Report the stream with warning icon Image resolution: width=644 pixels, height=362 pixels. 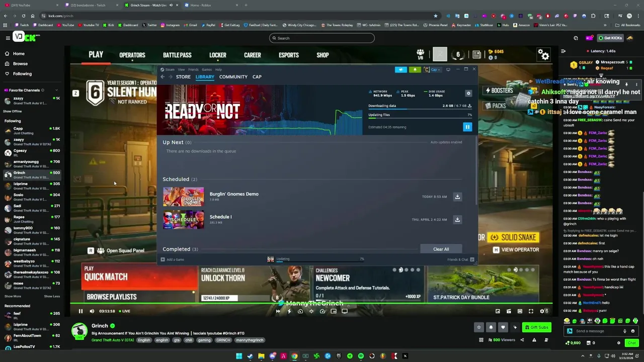[x=534, y=340]
